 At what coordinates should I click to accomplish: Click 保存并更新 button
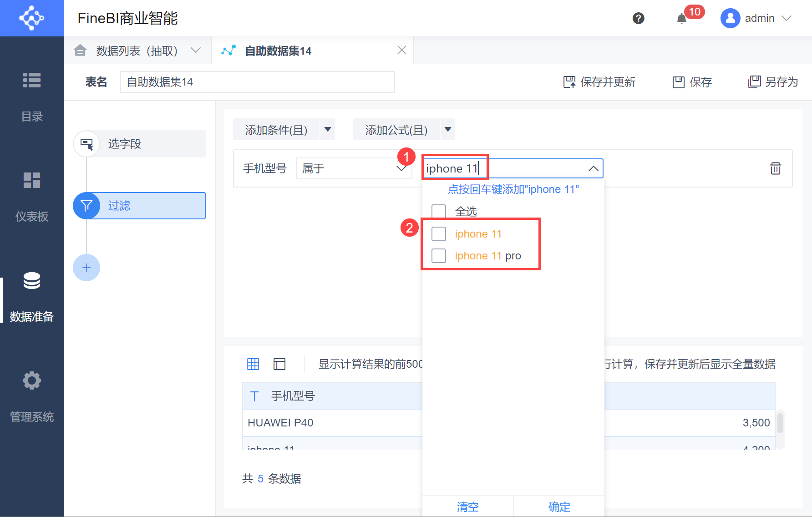[x=599, y=82]
